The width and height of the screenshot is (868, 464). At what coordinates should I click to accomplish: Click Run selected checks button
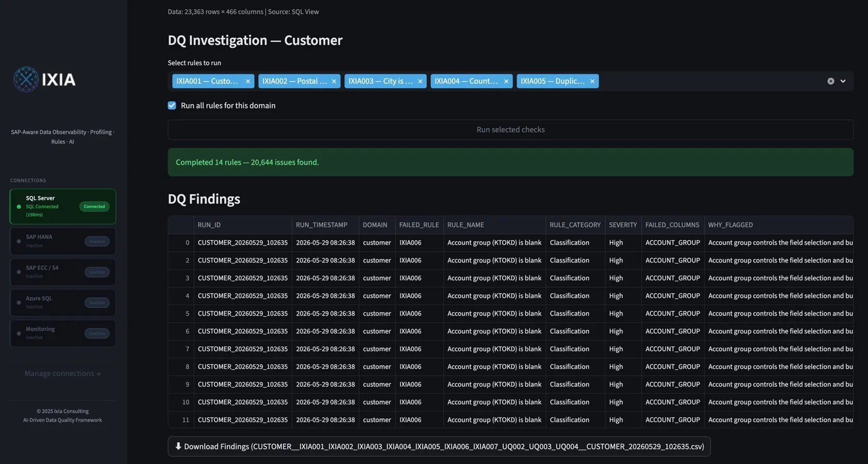coord(510,130)
